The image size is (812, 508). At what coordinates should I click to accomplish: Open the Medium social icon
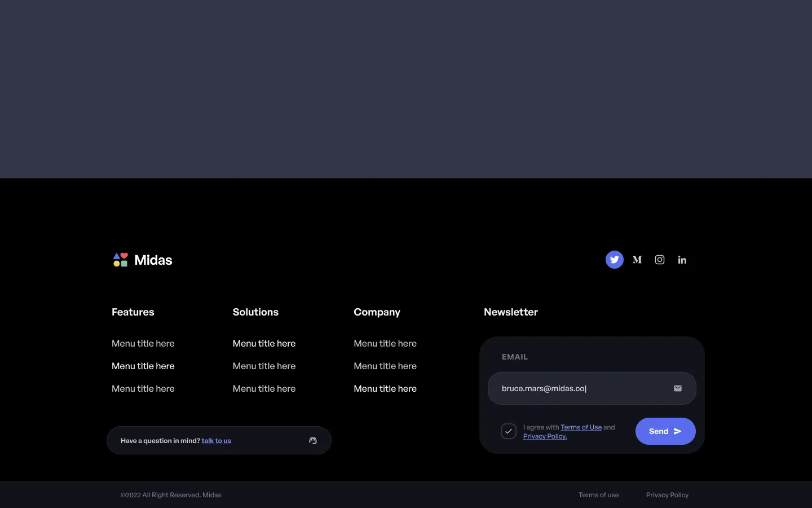click(637, 260)
